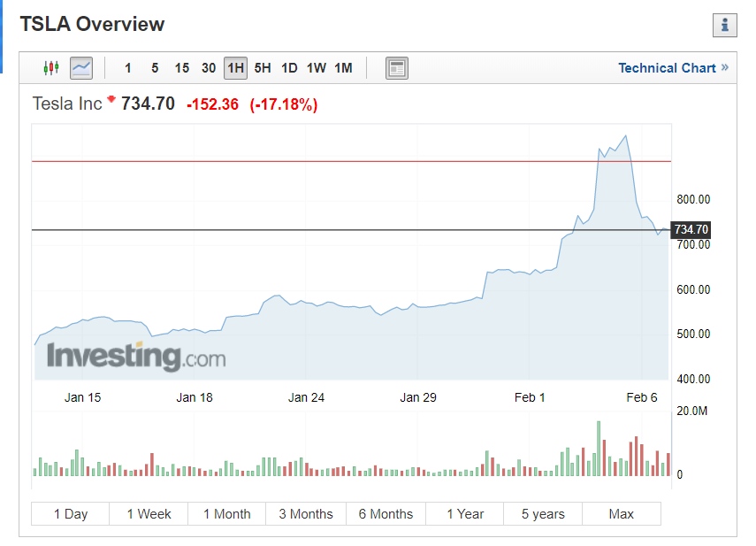Switch to candlestick chart type icon
The image size is (756, 546).
[x=51, y=68]
